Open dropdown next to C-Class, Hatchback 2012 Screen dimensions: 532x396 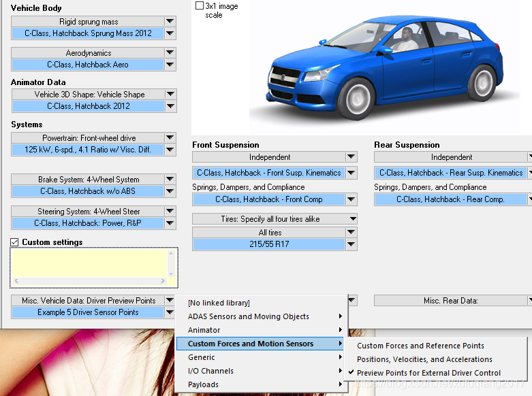point(171,105)
